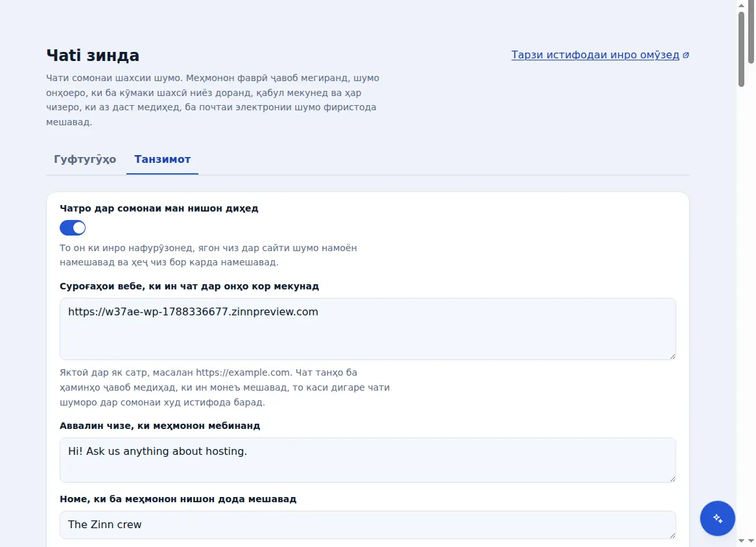Click resize handle of the greeting textarea
This screenshot has width=756, height=547.
(x=672, y=479)
